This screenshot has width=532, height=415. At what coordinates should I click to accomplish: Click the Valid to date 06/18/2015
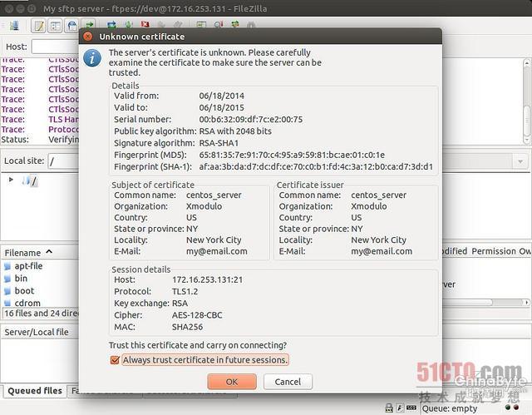[x=222, y=107]
